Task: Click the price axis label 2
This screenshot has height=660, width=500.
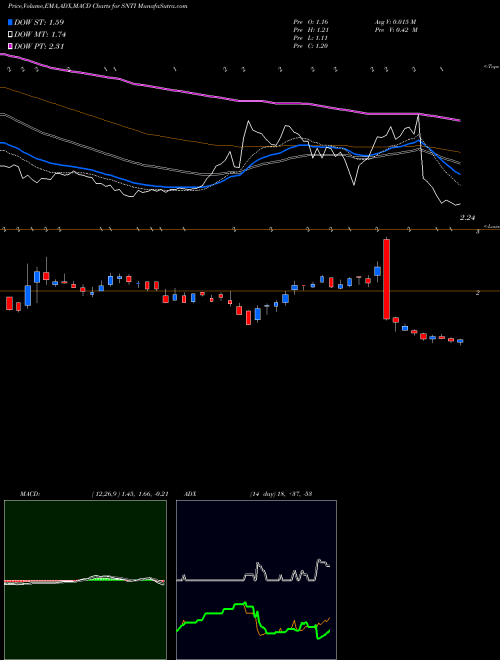Action: (x=478, y=293)
